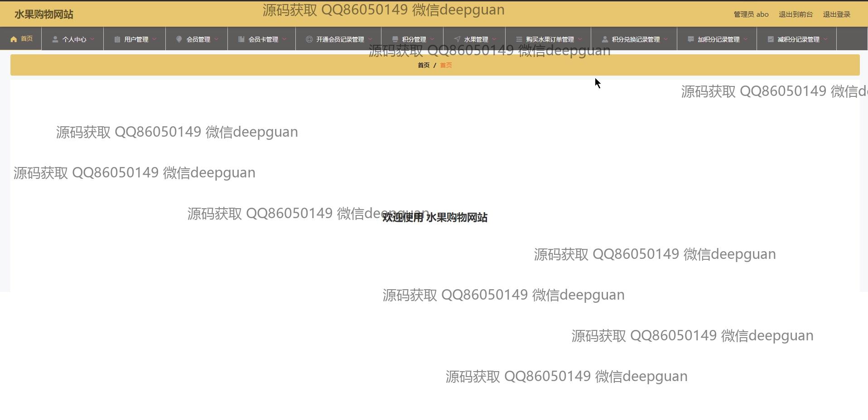Image resolution: width=868 pixels, height=420 pixels.
Task: Click the home icon beside 首页
Action: (x=14, y=39)
